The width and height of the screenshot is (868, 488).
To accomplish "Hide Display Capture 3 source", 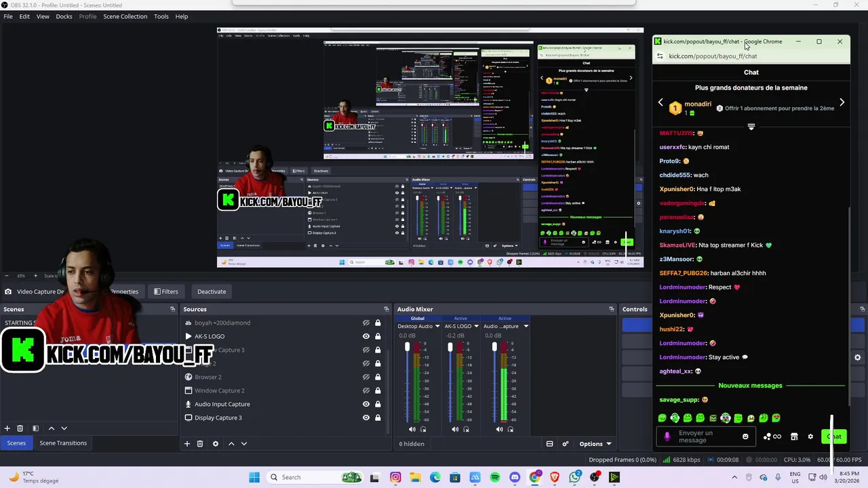I will click(x=366, y=418).
